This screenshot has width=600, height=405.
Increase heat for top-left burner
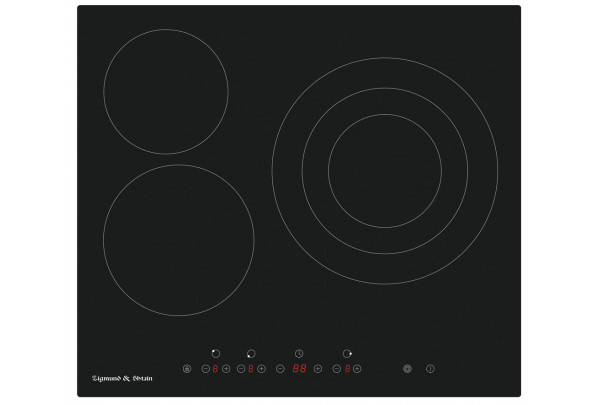(x=226, y=369)
